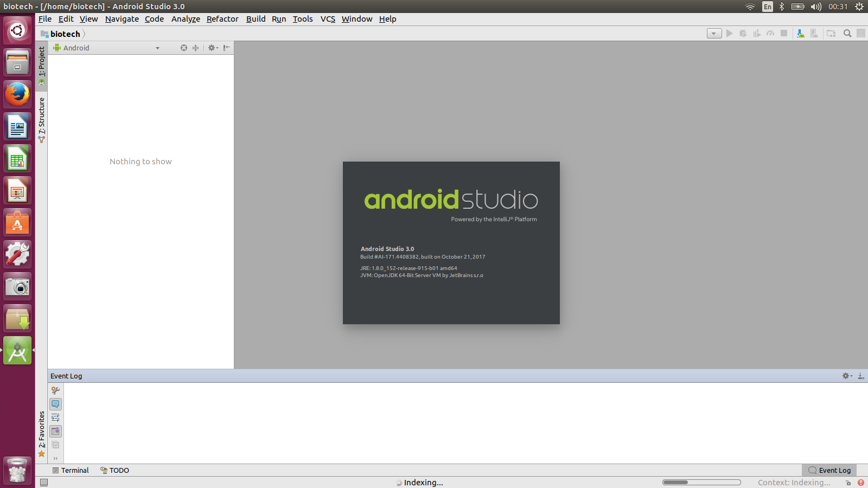The image size is (868, 488).
Task: Open the Window menu
Action: (357, 19)
